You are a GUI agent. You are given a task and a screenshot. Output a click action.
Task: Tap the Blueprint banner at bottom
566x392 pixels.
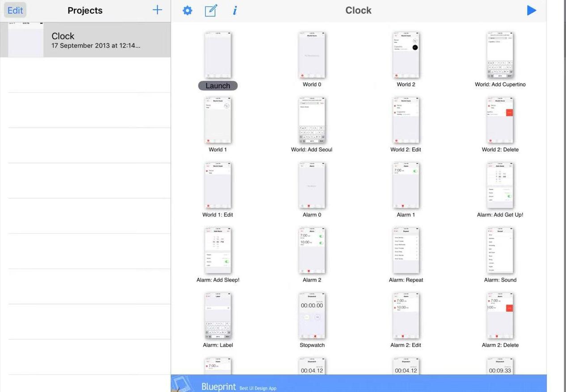click(359, 384)
